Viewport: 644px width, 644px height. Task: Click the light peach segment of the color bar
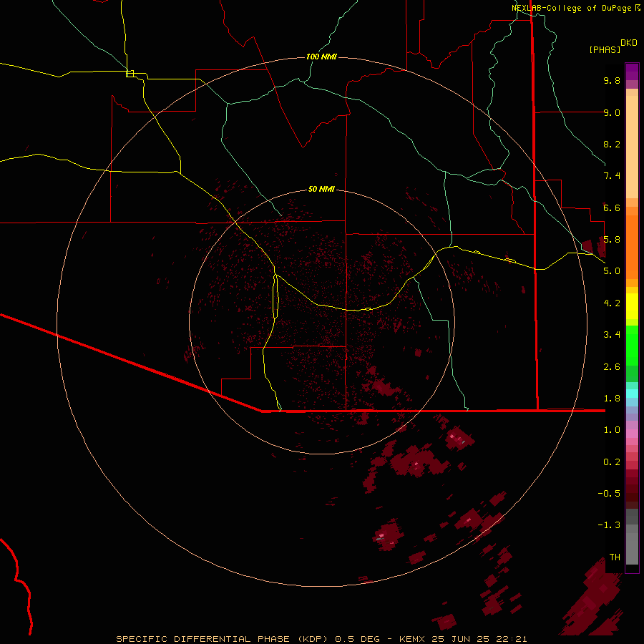(x=632, y=147)
